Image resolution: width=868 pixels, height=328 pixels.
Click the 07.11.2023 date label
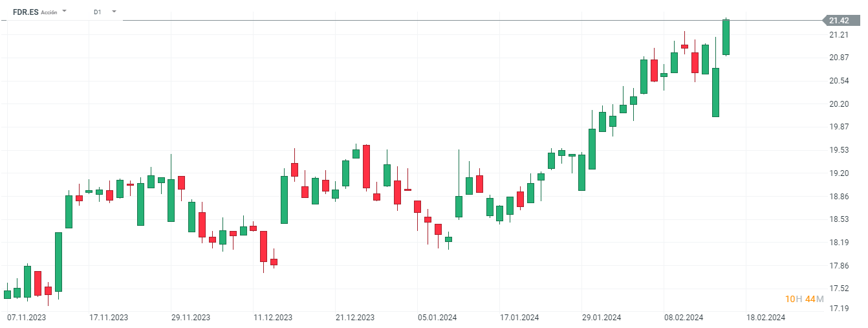pyautogui.click(x=27, y=318)
